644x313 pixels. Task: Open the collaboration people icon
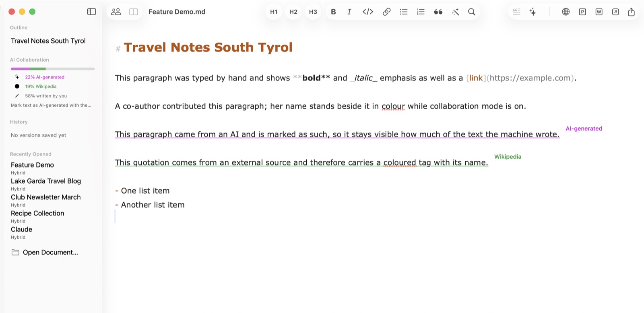tap(116, 12)
